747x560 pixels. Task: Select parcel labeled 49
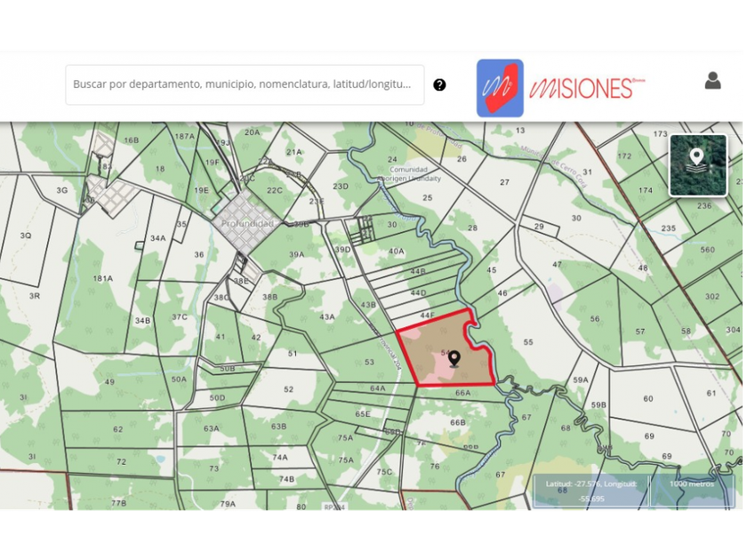click(x=109, y=381)
